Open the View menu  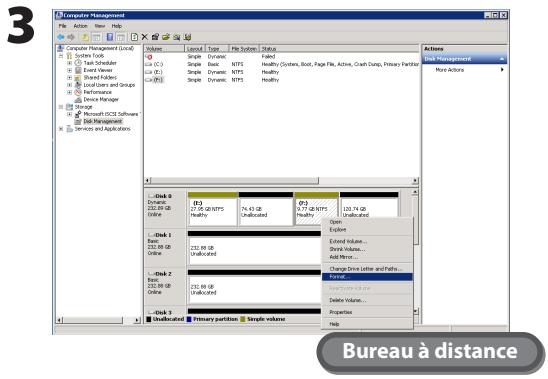point(100,26)
